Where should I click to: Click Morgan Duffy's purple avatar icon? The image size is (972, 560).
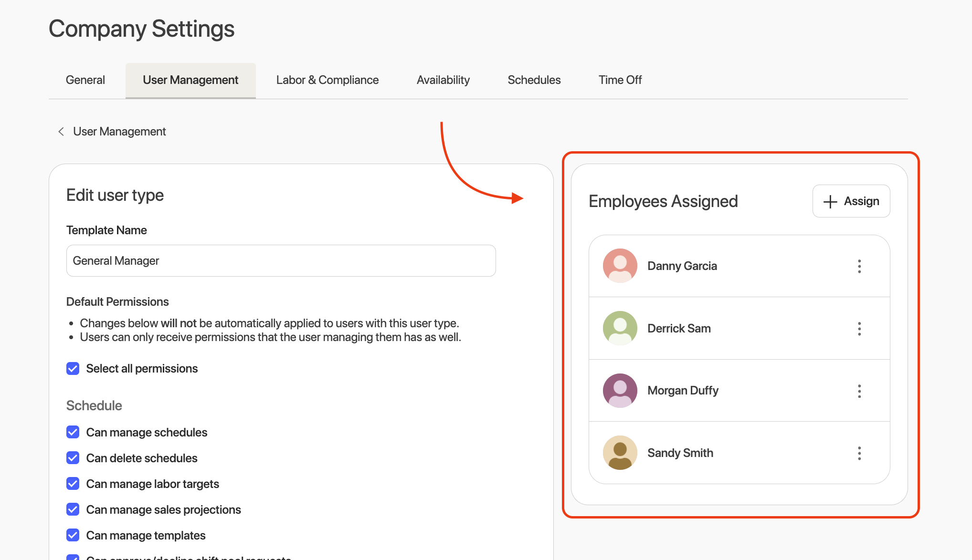(620, 391)
